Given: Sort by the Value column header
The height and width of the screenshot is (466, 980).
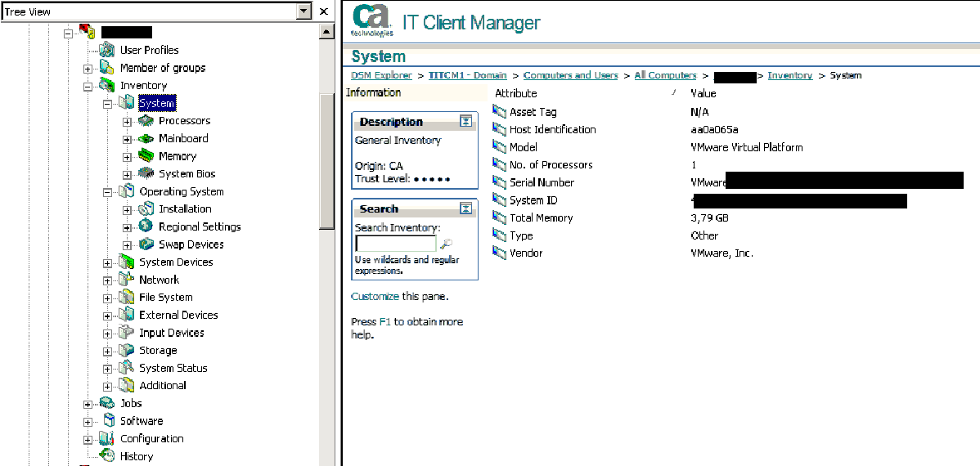Looking at the screenshot, I should tap(704, 94).
